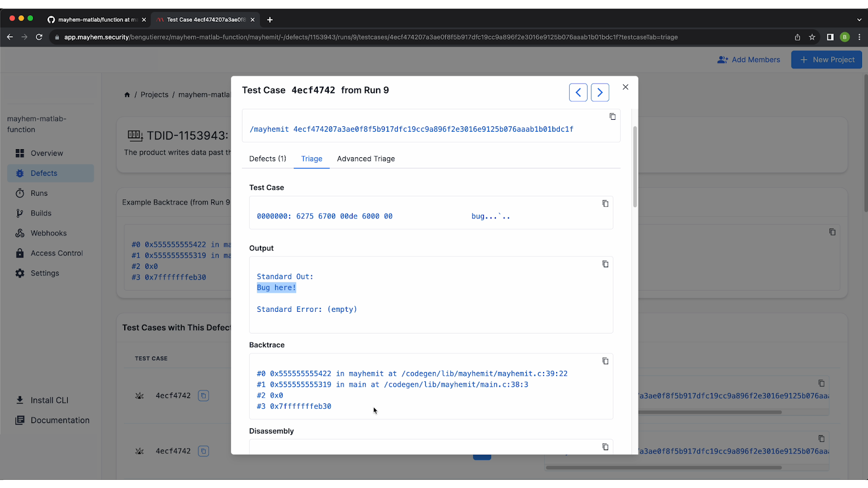Copy the /mayhemit command line
The image size is (868, 488).
(x=612, y=117)
